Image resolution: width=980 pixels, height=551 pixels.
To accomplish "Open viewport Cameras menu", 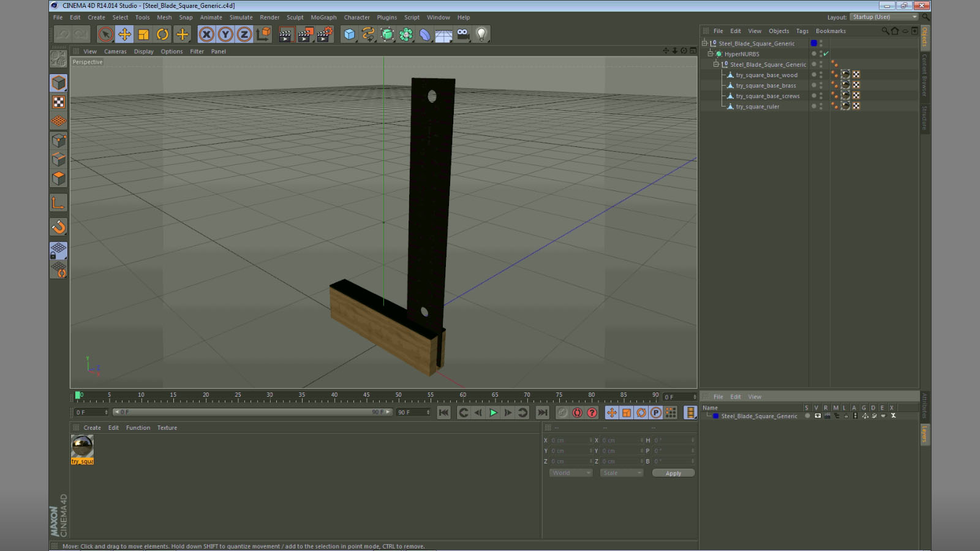I will pos(115,51).
